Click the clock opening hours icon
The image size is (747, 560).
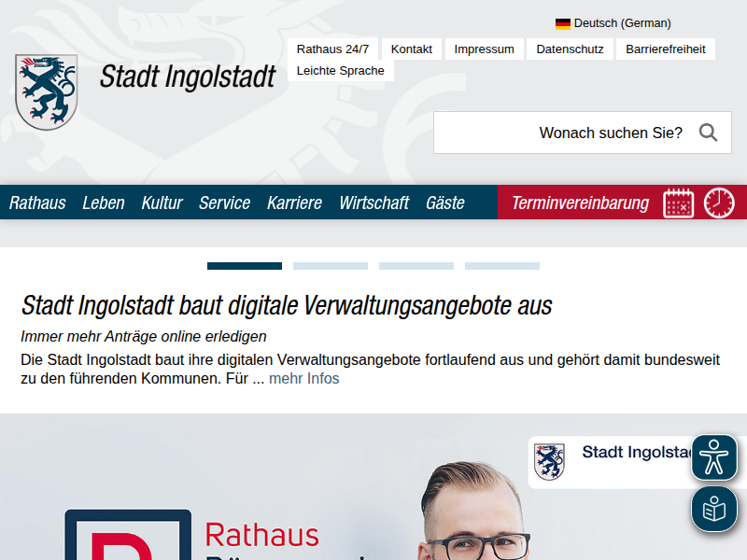point(719,203)
